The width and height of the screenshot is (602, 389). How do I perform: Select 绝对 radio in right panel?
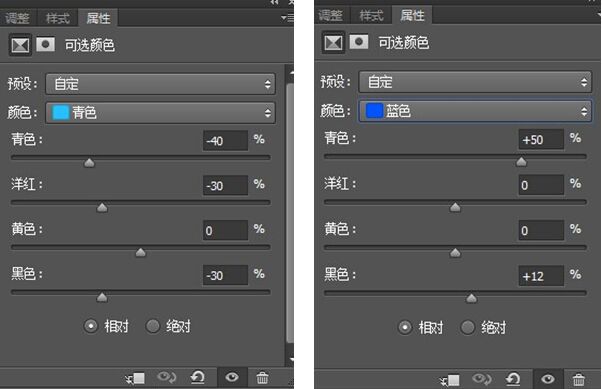coord(468,328)
